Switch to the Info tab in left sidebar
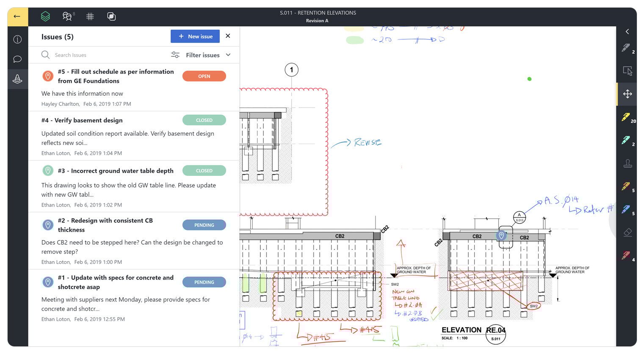This screenshot has width=644, height=354. tap(17, 39)
